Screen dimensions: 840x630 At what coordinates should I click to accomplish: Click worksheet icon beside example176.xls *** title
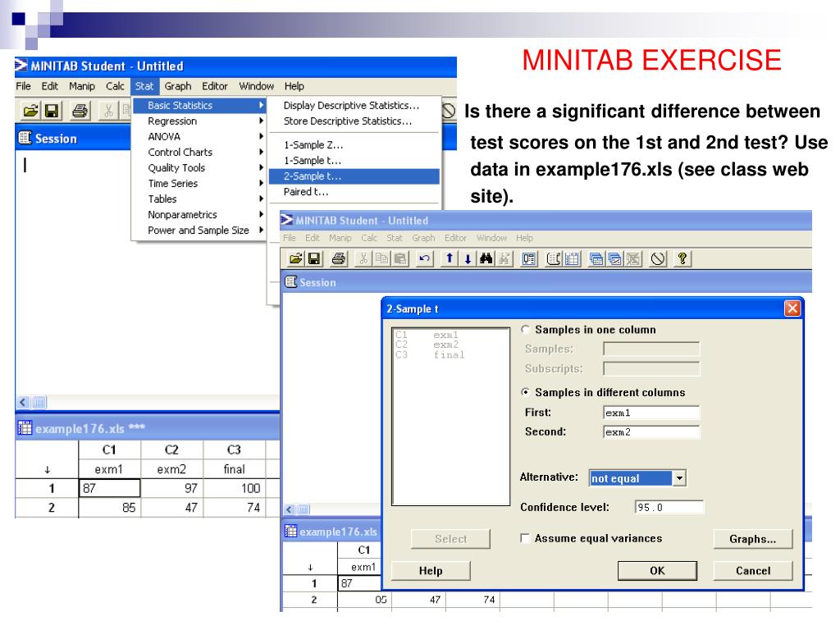point(25,427)
